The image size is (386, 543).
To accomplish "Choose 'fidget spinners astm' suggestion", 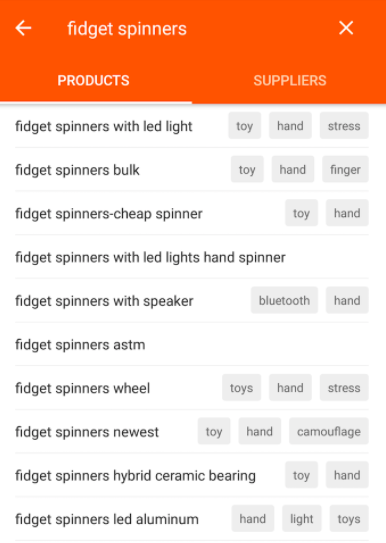I will [80, 345].
